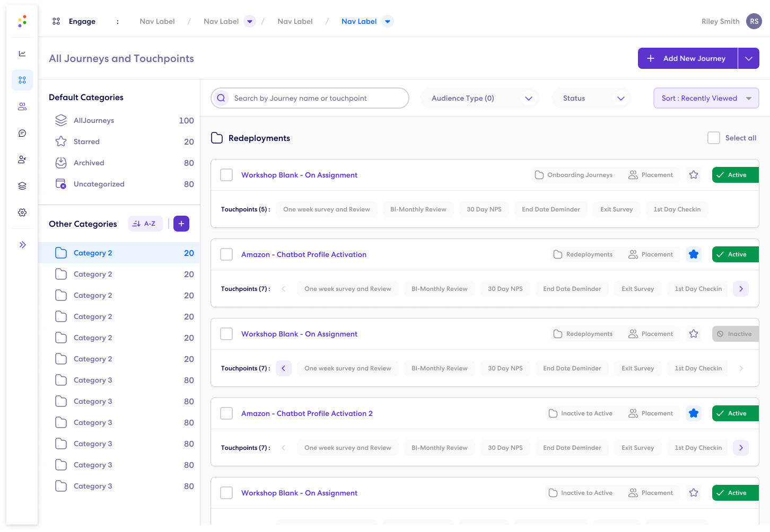Toggle A-Z sort for Other Categories
Image resolution: width=770 pixels, height=532 pixels.
(x=145, y=224)
